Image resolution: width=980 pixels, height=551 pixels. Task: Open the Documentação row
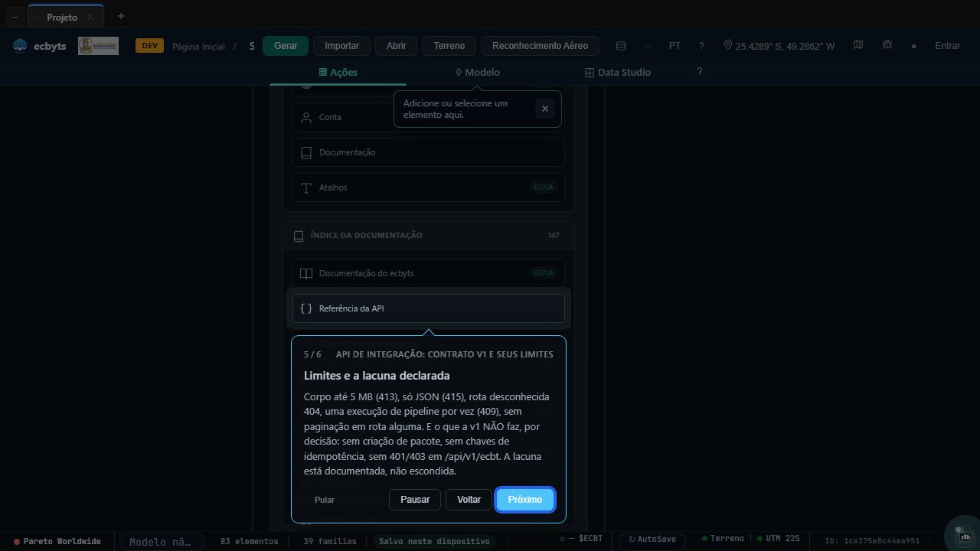click(x=428, y=152)
